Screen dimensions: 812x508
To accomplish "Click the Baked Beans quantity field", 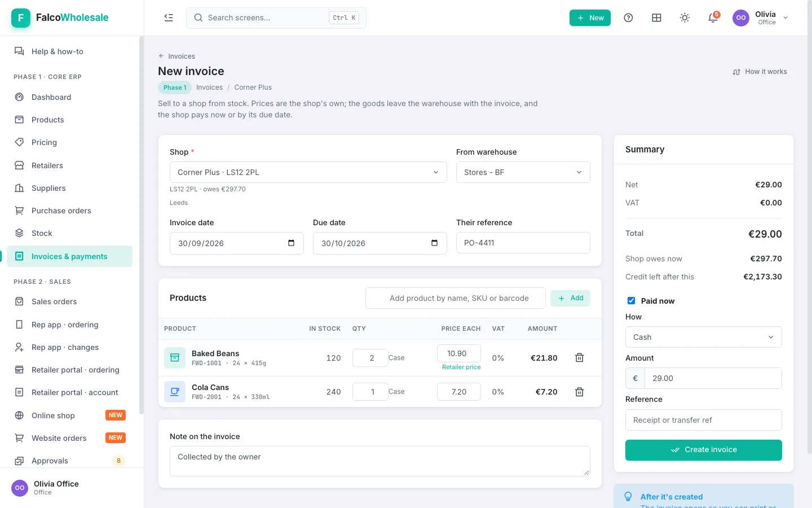I will [370, 358].
